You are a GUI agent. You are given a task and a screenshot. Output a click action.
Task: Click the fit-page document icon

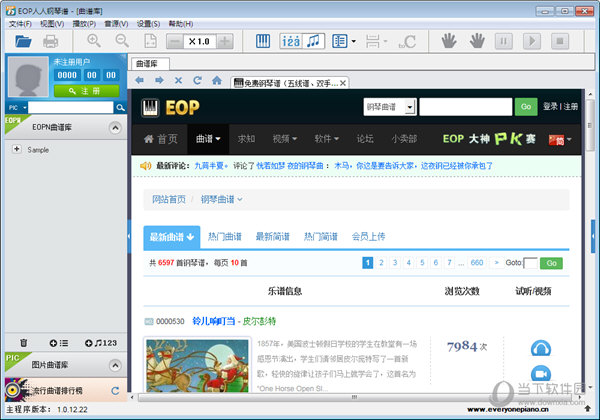(150, 41)
